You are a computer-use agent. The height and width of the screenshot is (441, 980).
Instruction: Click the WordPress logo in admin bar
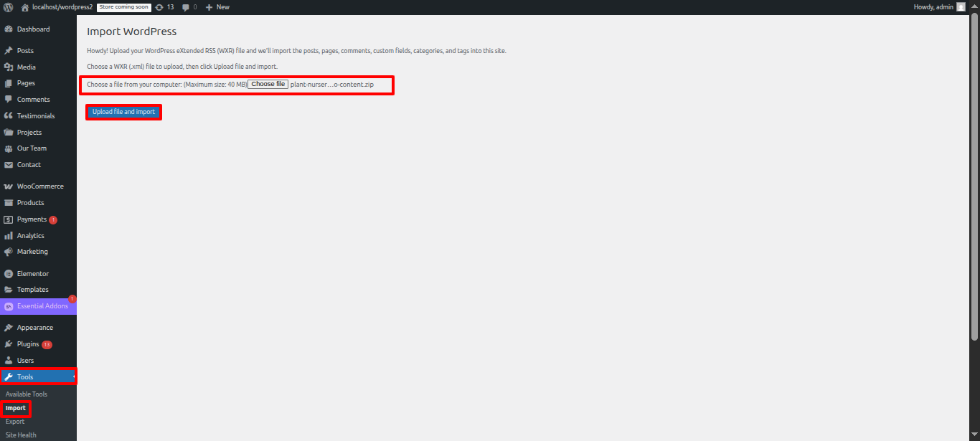click(x=8, y=7)
